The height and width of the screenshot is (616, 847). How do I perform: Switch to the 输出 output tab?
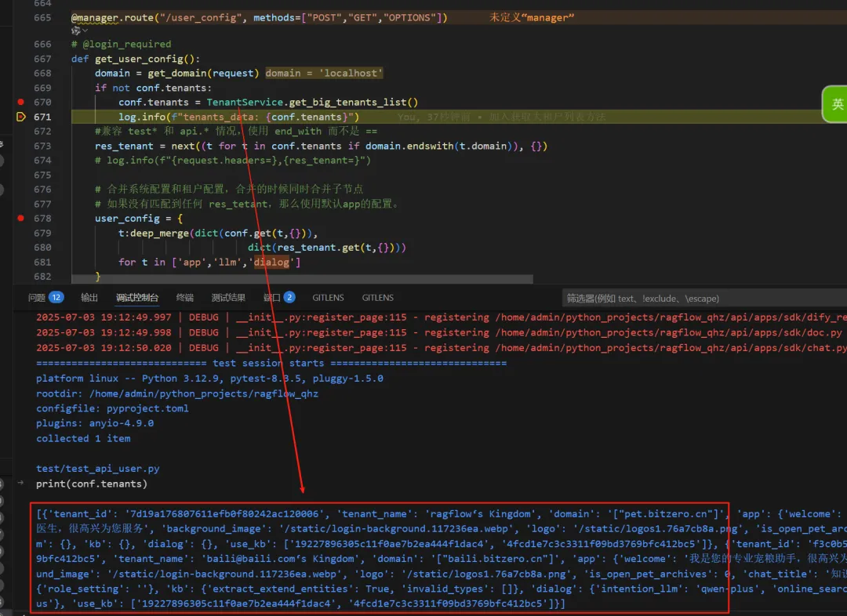(89, 298)
